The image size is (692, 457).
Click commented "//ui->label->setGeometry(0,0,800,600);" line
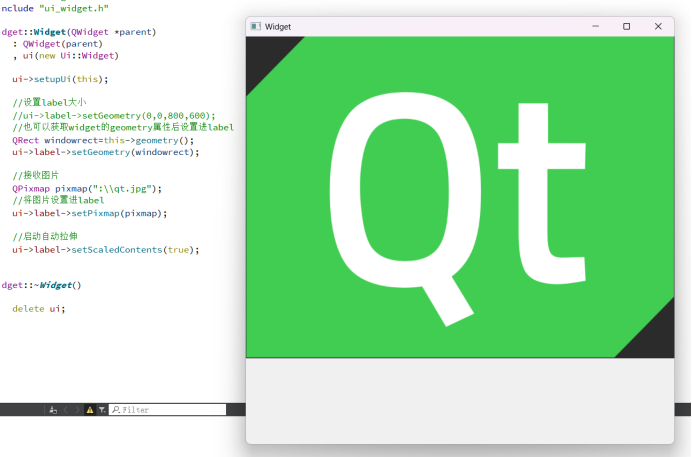(x=114, y=116)
